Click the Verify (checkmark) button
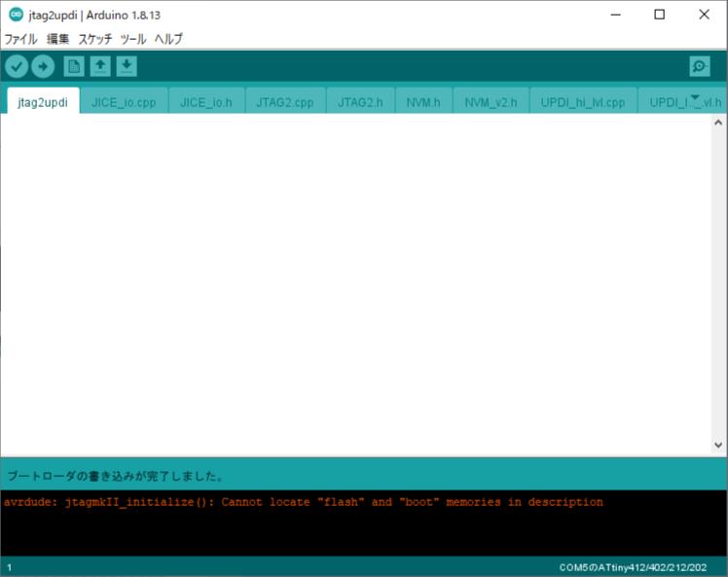This screenshot has height=577, width=728. point(17,67)
